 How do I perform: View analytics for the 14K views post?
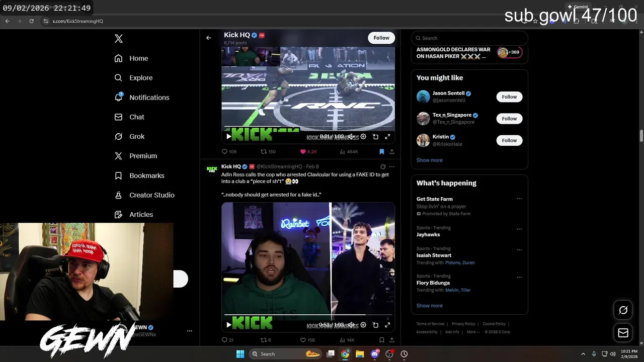click(x=348, y=340)
